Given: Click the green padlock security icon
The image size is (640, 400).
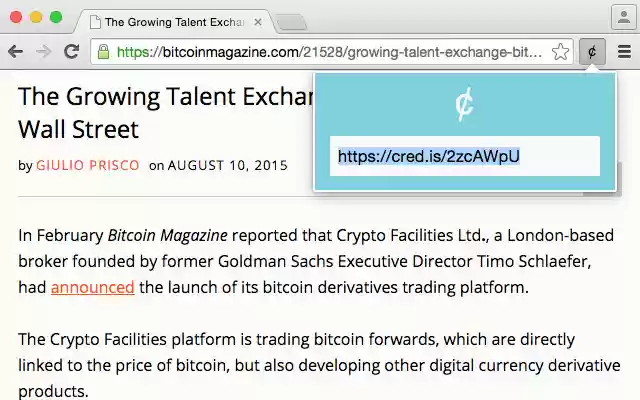Looking at the screenshot, I should [x=103, y=52].
